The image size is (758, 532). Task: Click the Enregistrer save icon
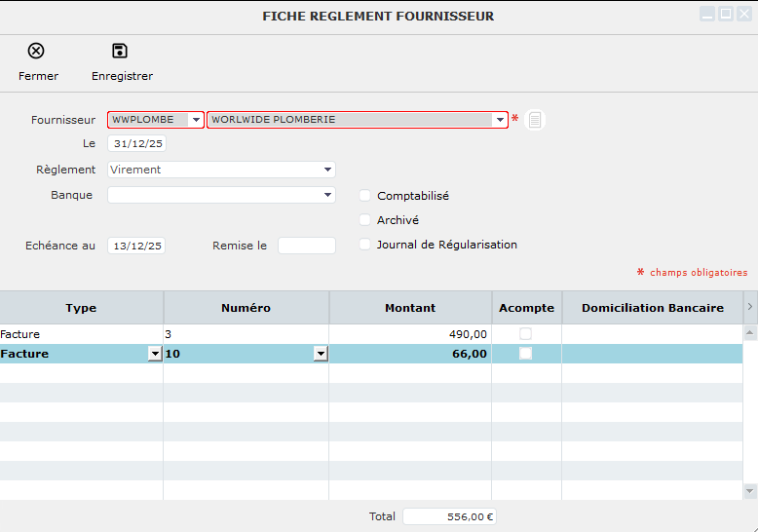[120, 52]
